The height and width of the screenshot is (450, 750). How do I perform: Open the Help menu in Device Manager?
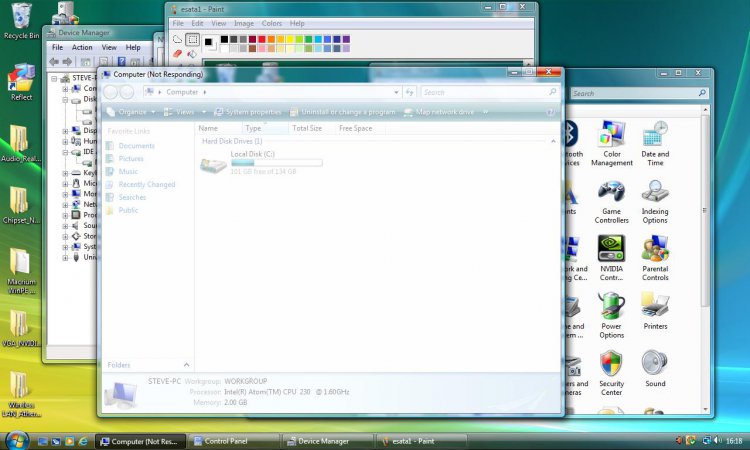tap(133, 47)
